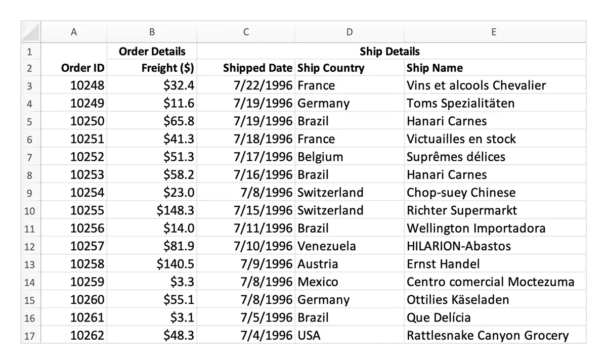Select the Rattlesnake Canyon Grocery cell
This screenshot has width=607, height=364.
tap(487, 335)
